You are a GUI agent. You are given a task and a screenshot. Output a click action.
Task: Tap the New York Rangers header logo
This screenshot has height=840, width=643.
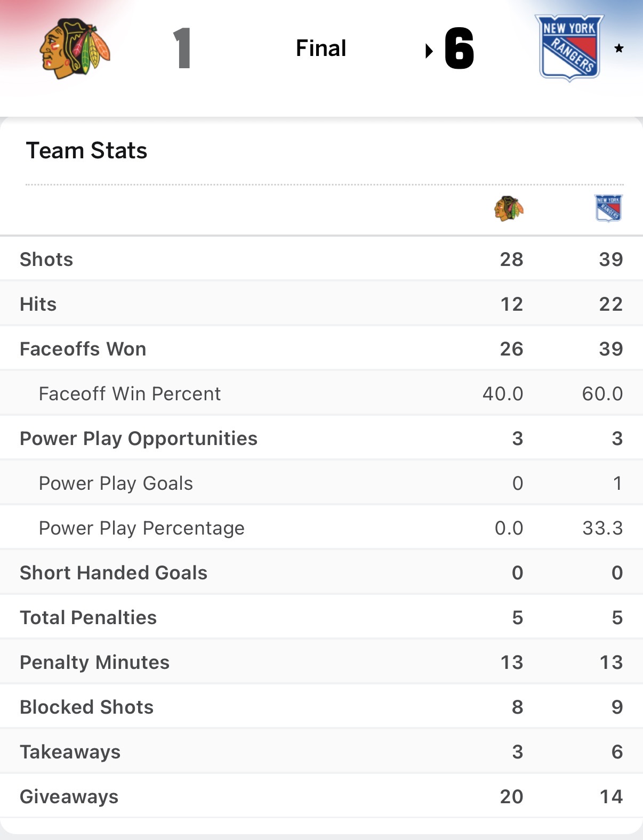coord(569,48)
